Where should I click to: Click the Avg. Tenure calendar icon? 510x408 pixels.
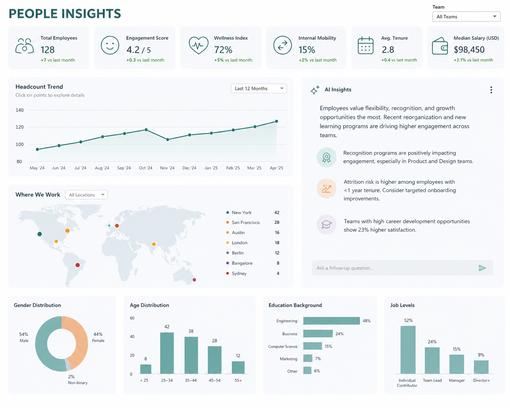[366, 45]
